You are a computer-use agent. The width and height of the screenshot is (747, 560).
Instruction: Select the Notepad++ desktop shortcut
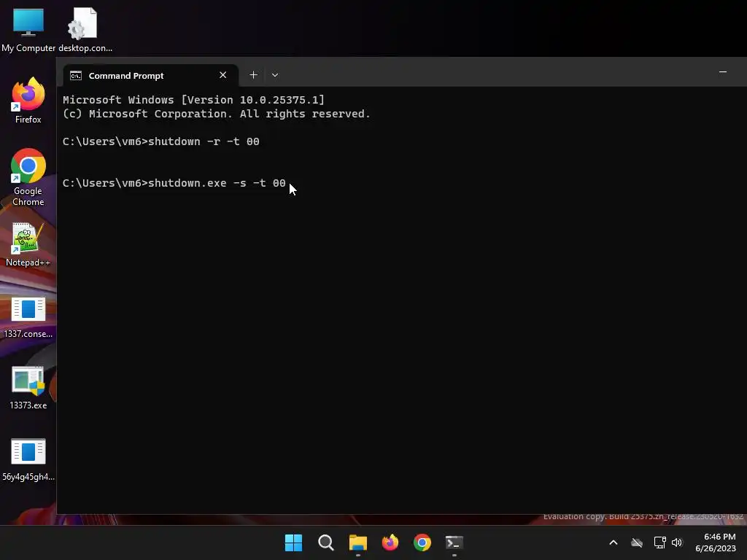tap(28, 245)
